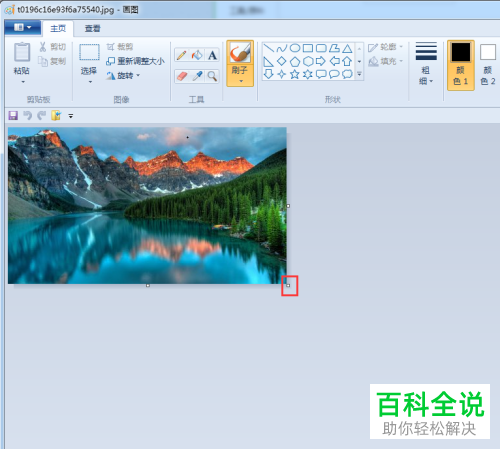Select the Pencil tool

[x=182, y=55]
